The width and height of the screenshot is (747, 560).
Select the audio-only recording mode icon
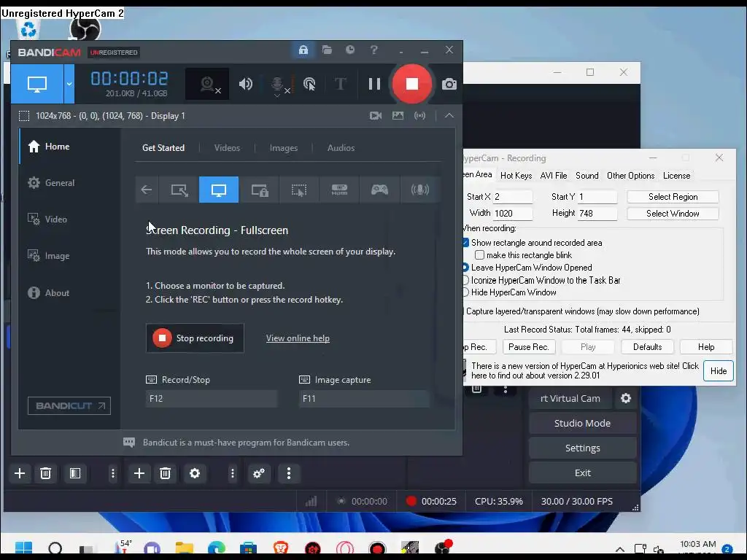419,190
